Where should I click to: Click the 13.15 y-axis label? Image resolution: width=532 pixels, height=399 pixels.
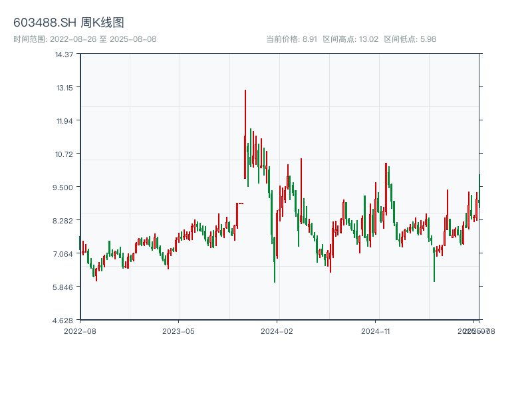point(65,87)
